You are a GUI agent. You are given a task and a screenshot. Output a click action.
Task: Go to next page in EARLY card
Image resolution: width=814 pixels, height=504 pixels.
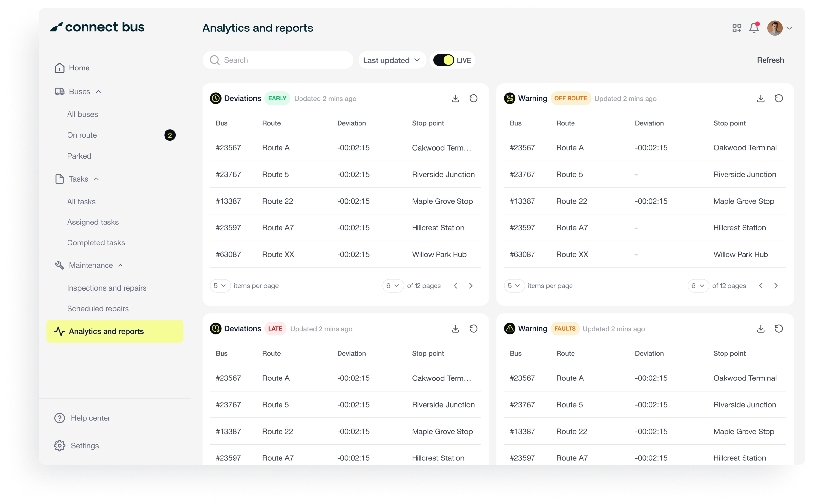470,286
